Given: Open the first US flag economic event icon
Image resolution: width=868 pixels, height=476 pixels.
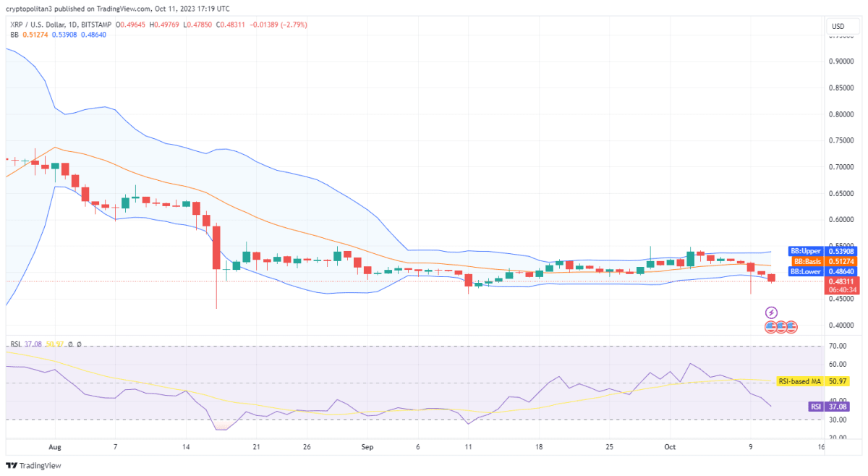Looking at the screenshot, I should 771,327.
